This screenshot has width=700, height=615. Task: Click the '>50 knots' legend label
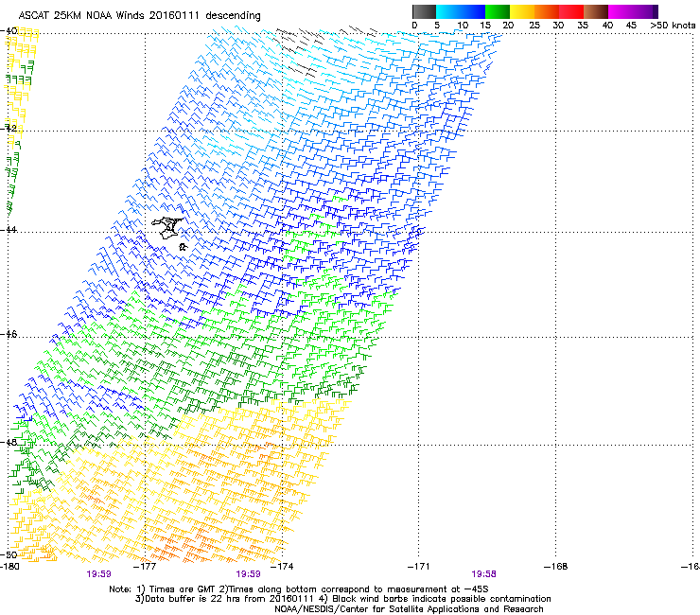tap(673, 26)
